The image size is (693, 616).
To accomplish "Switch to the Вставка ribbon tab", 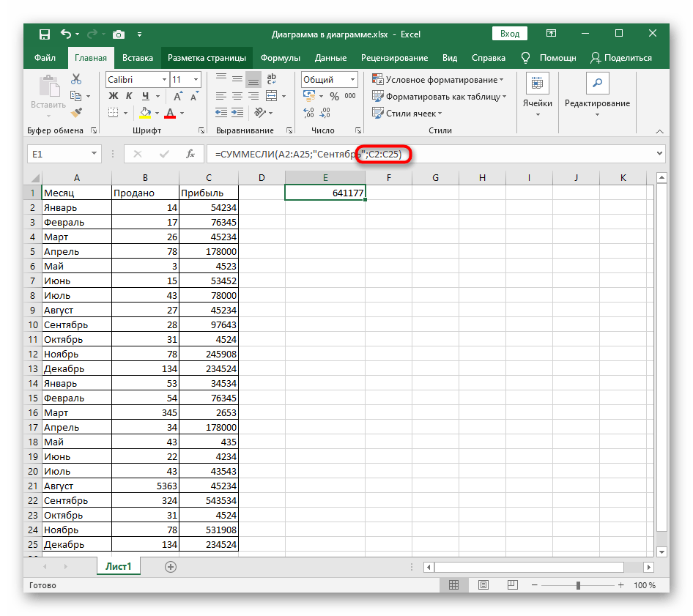I will [x=138, y=58].
